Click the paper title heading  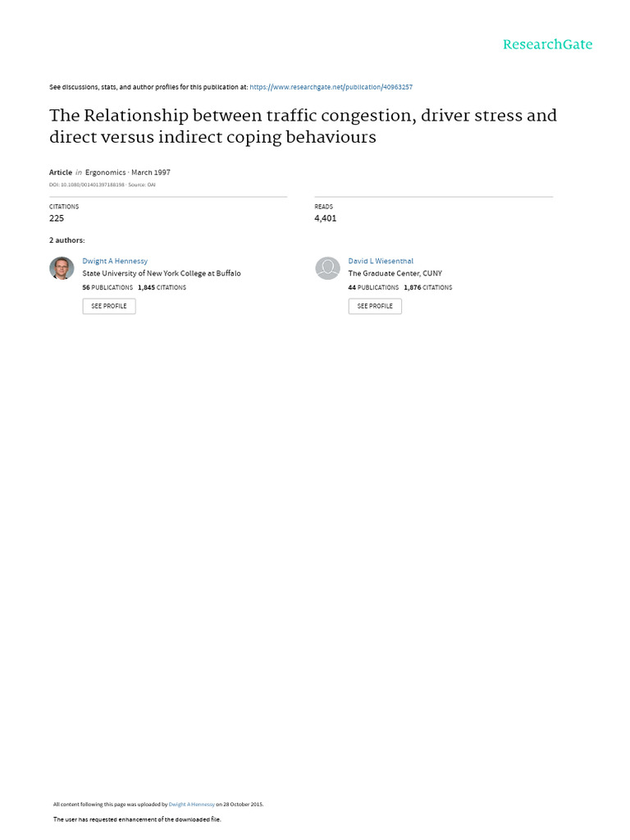pyautogui.click(x=303, y=126)
